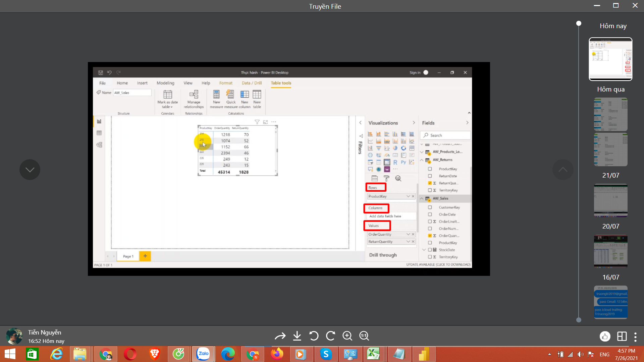Forward the image using the share arrow
Viewport: 644px width, 362px height.
tap(280, 336)
